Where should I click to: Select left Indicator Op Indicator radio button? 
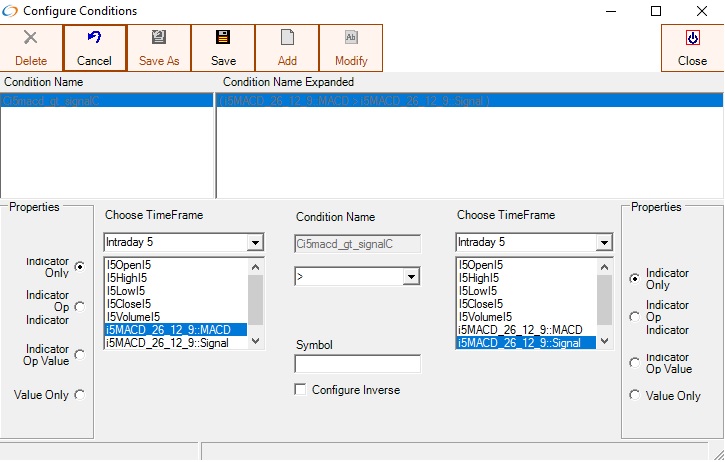click(x=79, y=307)
